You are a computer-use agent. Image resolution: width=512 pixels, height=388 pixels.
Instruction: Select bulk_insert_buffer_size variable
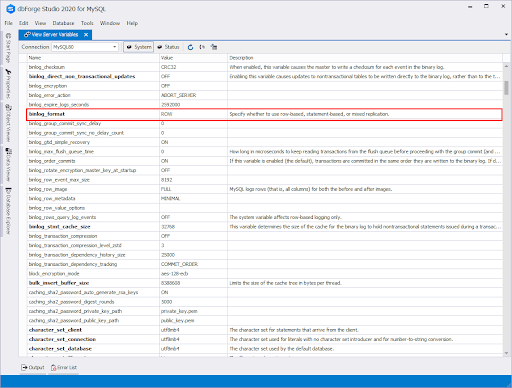click(59, 283)
